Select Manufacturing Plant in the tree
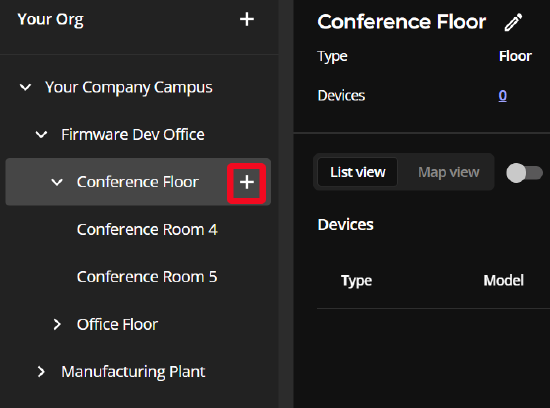Screen dimensions: 550x408 [x=133, y=372]
